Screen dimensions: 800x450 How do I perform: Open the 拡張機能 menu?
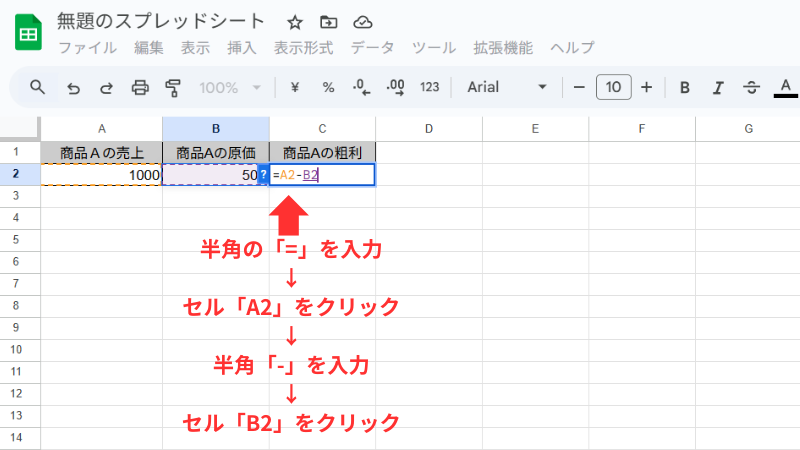pos(503,48)
